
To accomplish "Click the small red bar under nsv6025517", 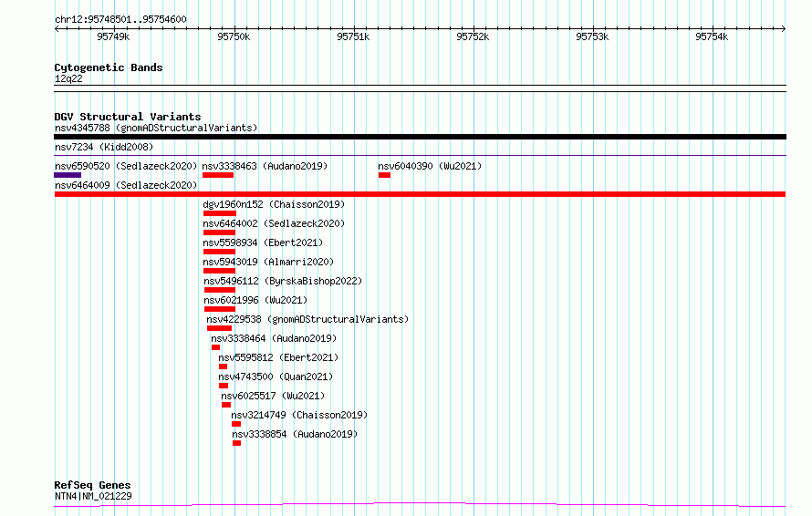I will 225,406.
